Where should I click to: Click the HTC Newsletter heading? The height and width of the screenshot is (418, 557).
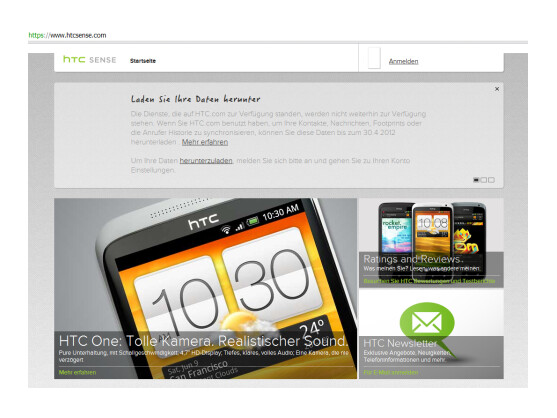click(x=400, y=343)
